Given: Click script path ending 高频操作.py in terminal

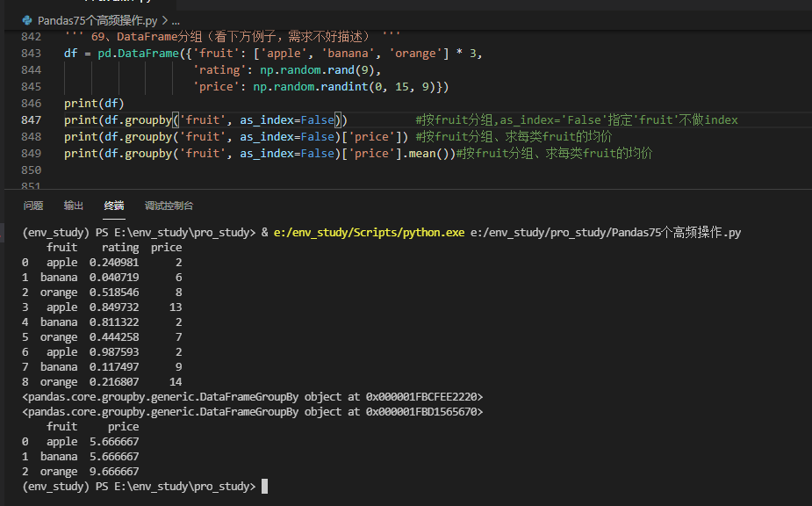Looking at the screenshot, I should point(606,233).
